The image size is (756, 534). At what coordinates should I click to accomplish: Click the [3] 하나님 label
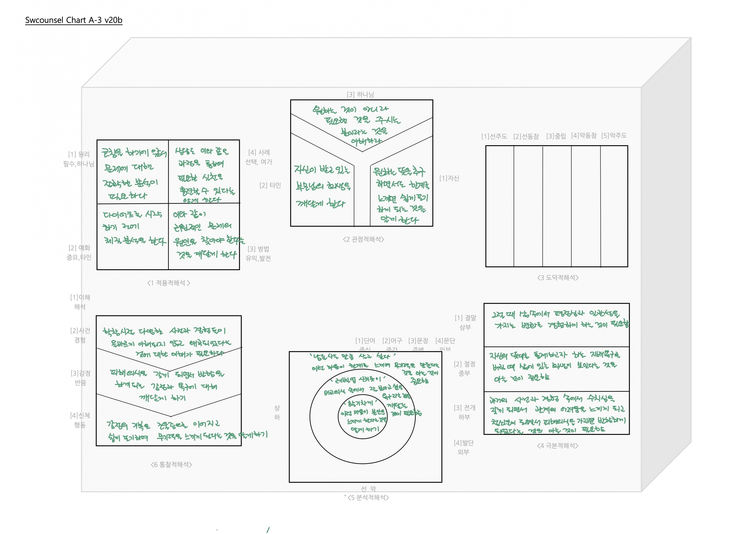click(x=360, y=95)
